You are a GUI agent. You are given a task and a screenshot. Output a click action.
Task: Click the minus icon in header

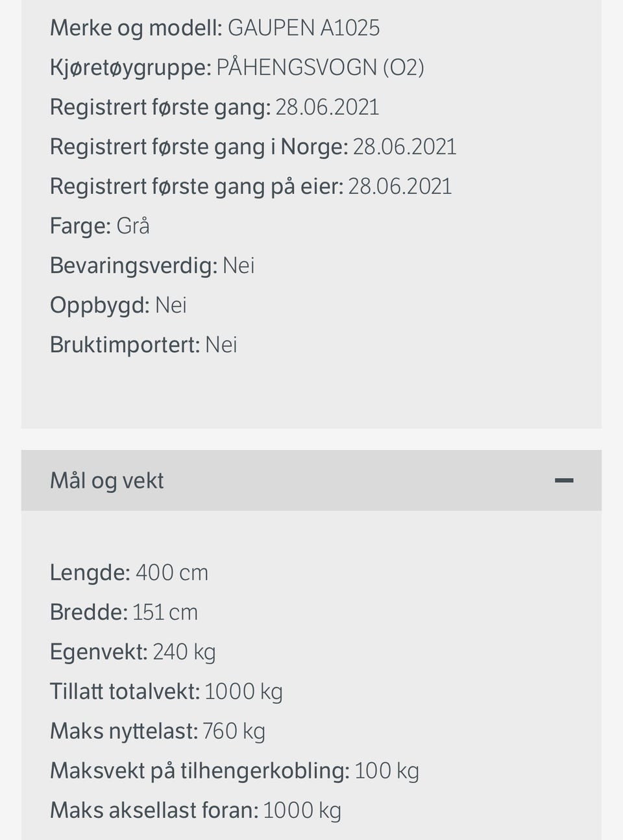(x=564, y=481)
